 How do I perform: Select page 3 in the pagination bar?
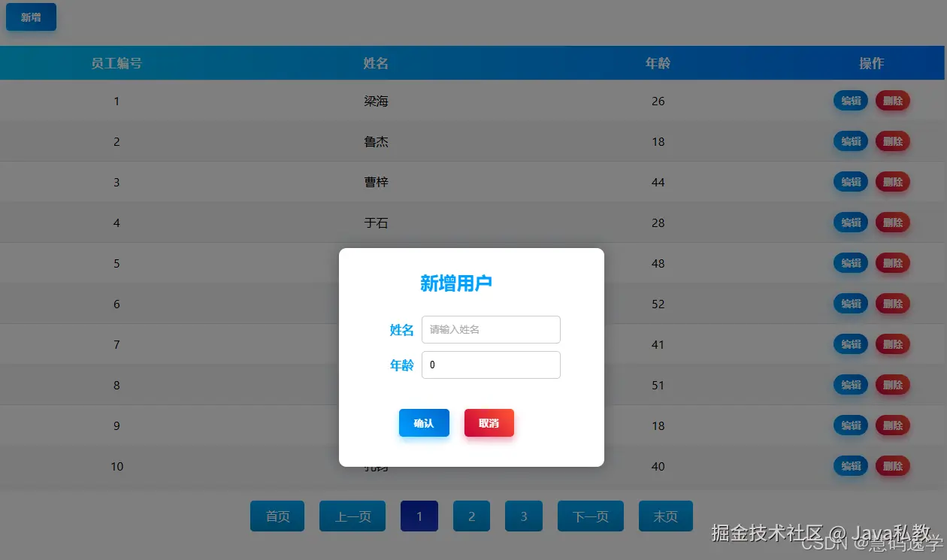[523, 516]
